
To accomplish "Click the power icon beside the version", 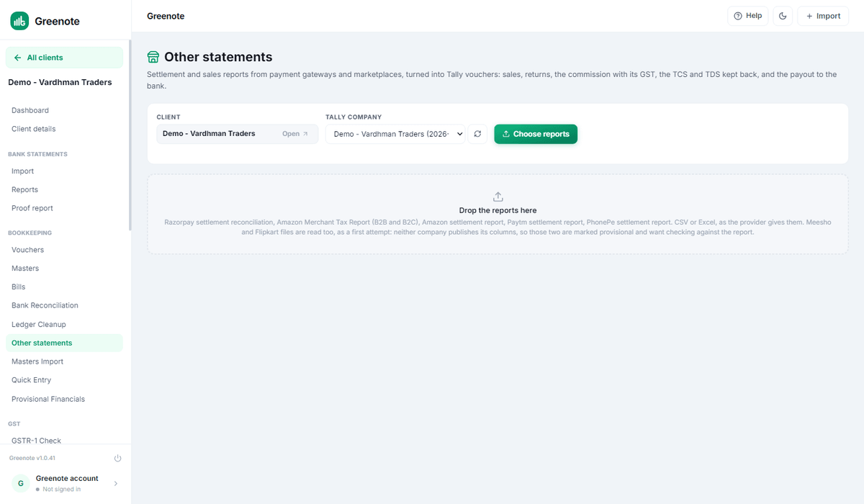I will [x=117, y=458].
